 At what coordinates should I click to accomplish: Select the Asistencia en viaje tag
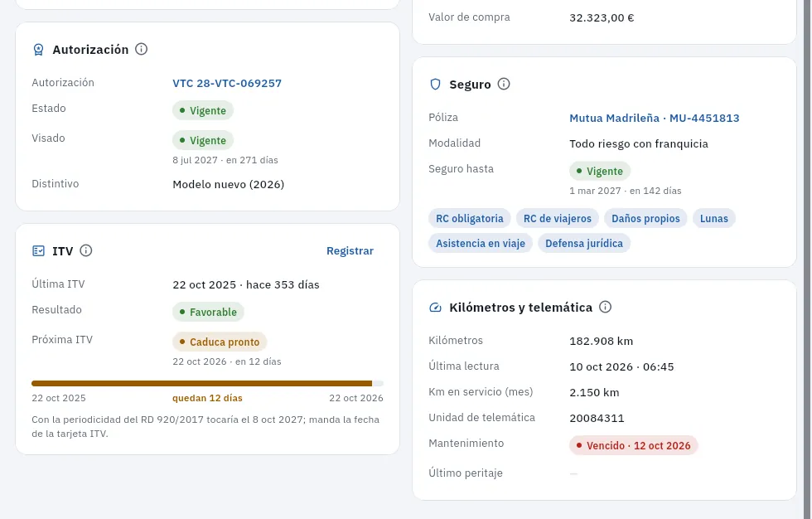(481, 244)
